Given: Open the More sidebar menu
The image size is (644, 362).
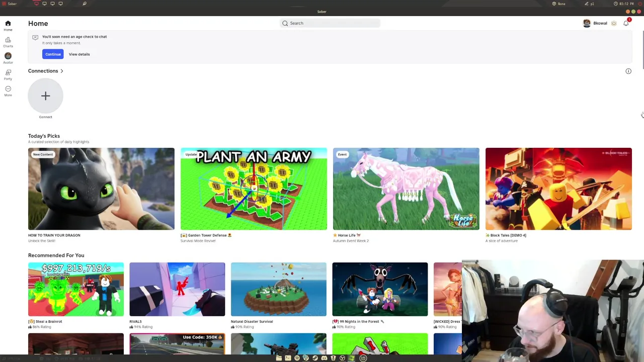Looking at the screenshot, I should [8, 91].
